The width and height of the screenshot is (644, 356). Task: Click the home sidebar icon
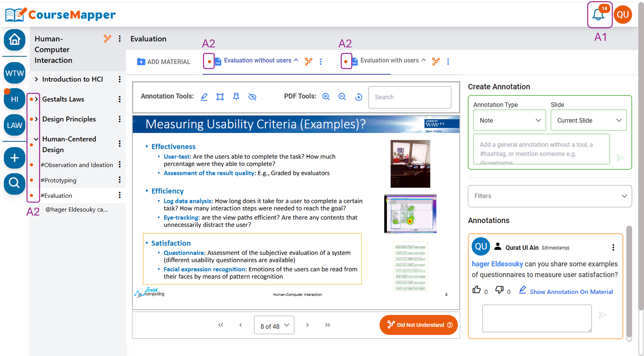click(x=14, y=40)
